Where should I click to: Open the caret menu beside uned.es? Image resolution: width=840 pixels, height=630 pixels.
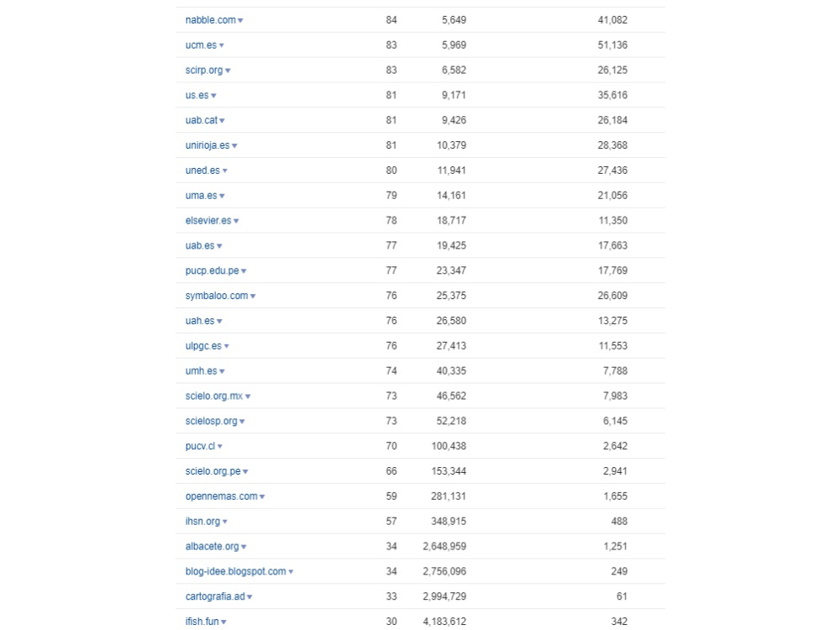[x=225, y=171]
